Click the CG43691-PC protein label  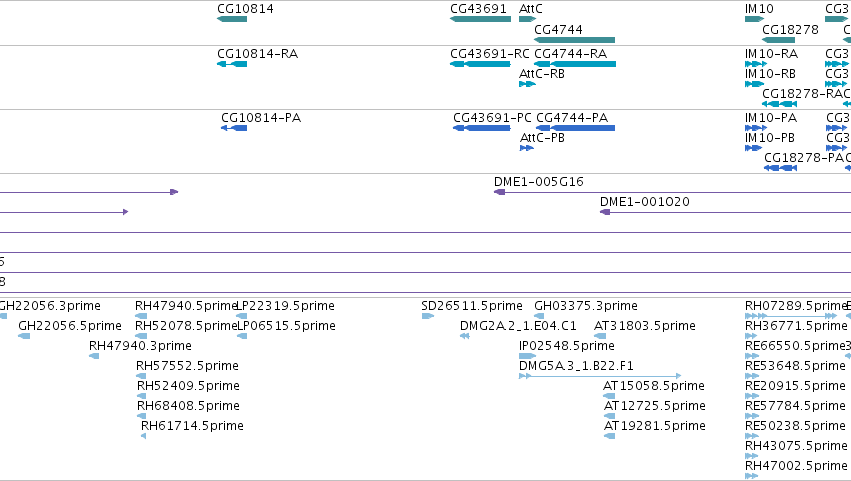tap(492, 118)
